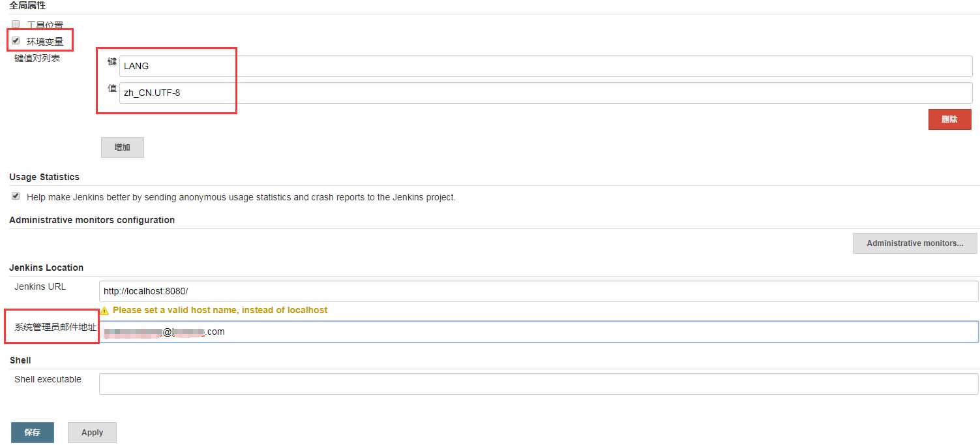Viewport: 980px width, 445px height.
Task: Click the Jenkins Location heading
Action: 46,268
